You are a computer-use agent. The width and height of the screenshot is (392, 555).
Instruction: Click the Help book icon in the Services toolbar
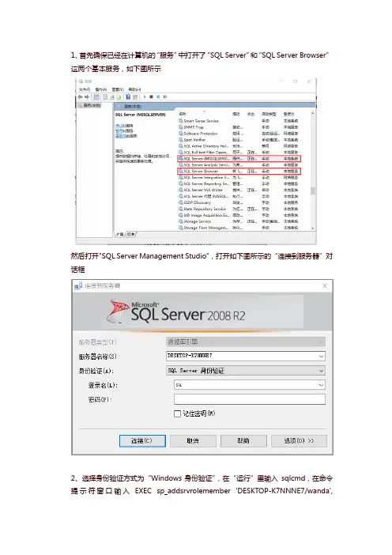[128, 96]
